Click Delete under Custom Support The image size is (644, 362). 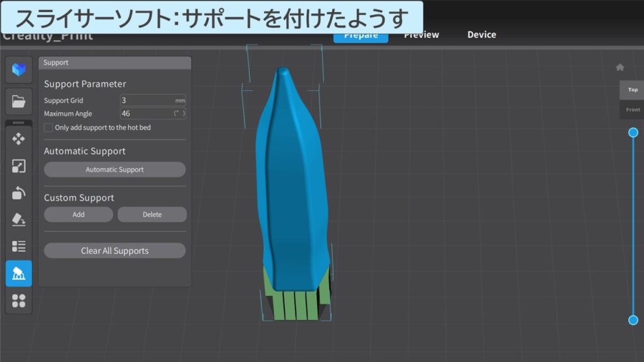point(152,214)
